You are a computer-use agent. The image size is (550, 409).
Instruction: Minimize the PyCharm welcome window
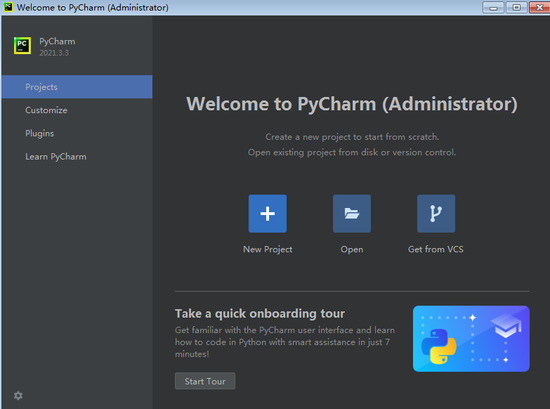click(493, 7)
